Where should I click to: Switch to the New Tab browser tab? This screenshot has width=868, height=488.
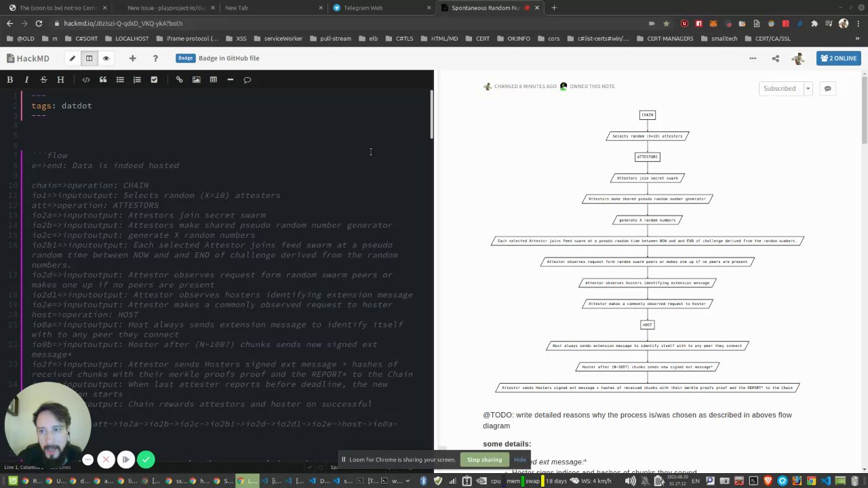273,8
